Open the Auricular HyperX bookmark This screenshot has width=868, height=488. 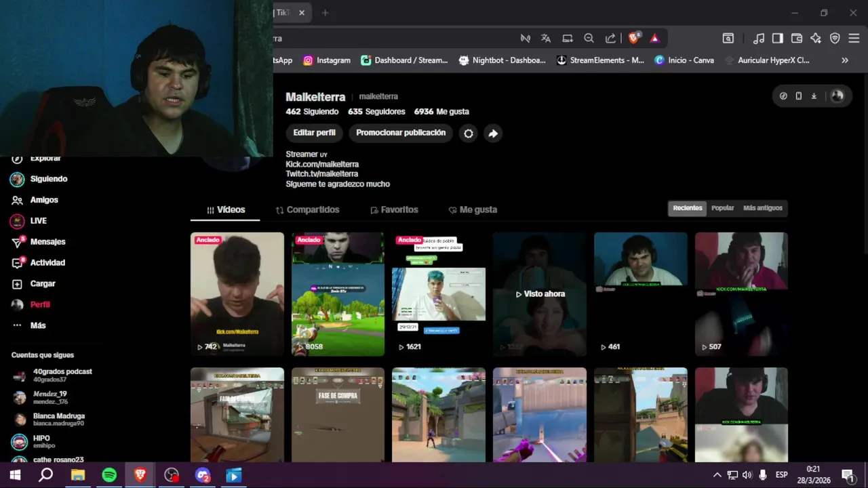coord(767,60)
